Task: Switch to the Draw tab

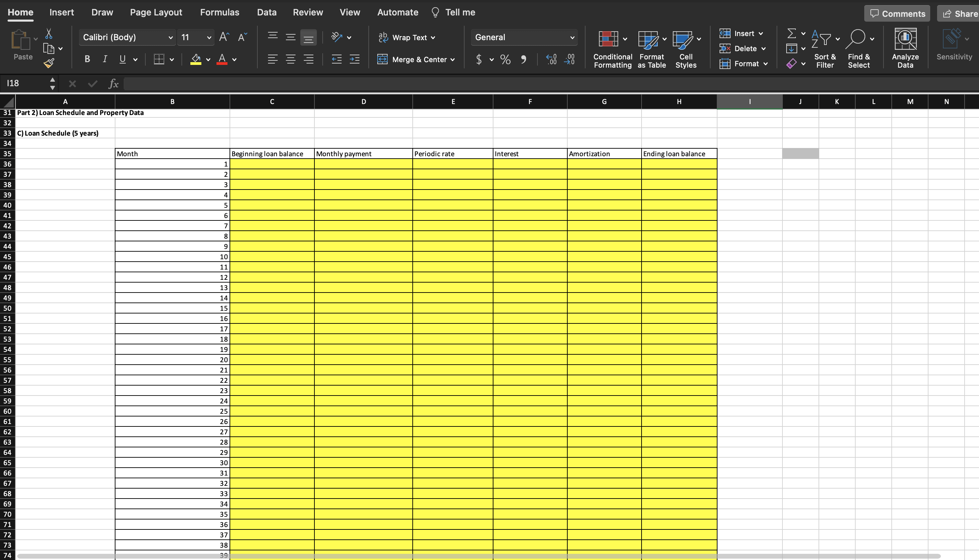Action: [102, 12]
